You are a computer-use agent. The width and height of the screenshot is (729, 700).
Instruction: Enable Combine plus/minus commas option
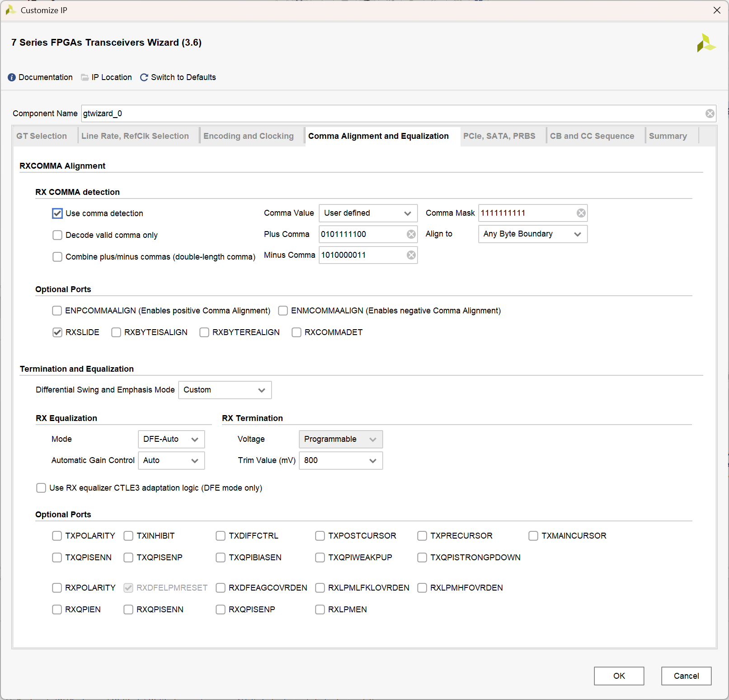tap(57, 257)
